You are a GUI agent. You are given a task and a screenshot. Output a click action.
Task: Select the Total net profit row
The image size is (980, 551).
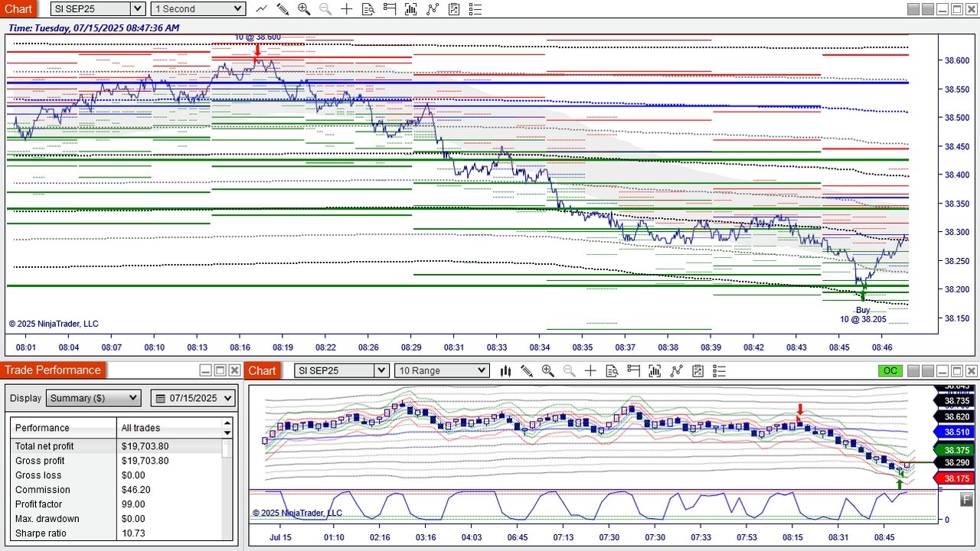pyautogui.click(x=116, y=446)
